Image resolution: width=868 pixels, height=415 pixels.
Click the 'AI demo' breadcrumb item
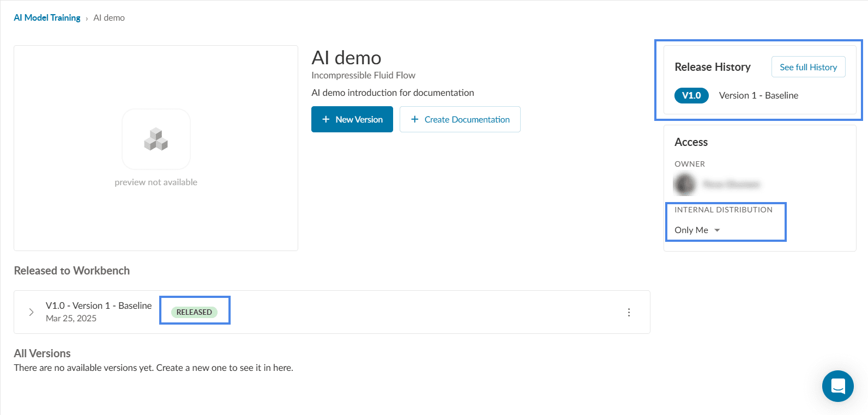pyautogui.click(x=109, y=17)
